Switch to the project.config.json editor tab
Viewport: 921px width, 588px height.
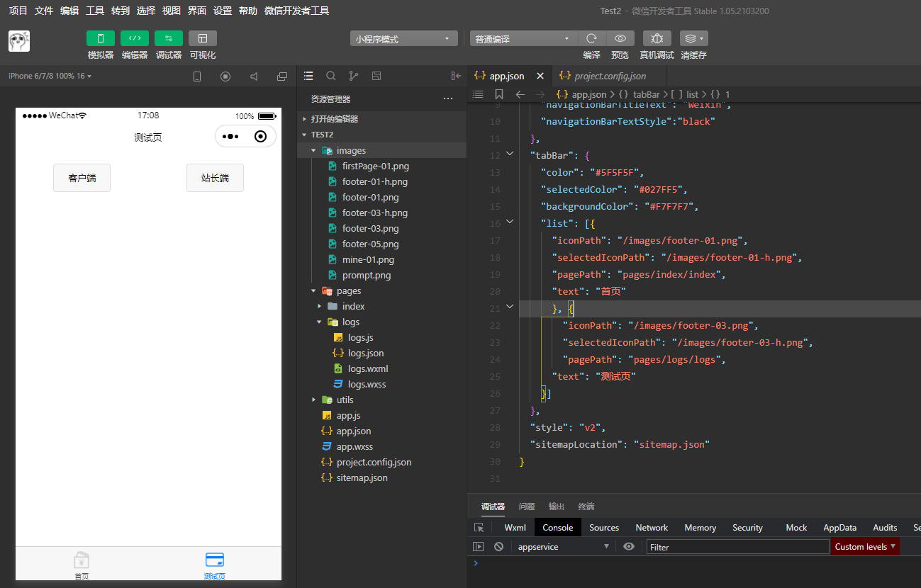(x=610, y=76)
